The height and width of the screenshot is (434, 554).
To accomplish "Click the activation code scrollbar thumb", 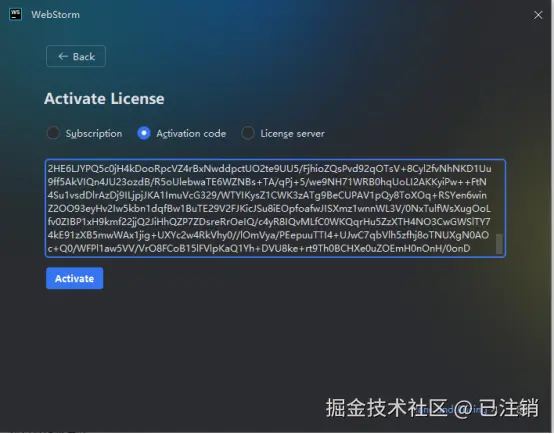I will [x=499, y=244].
